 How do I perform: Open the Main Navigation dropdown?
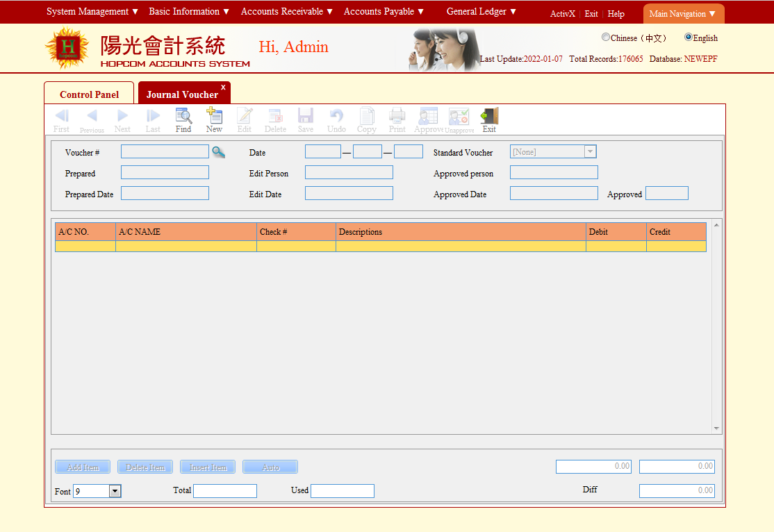[683, 14]
